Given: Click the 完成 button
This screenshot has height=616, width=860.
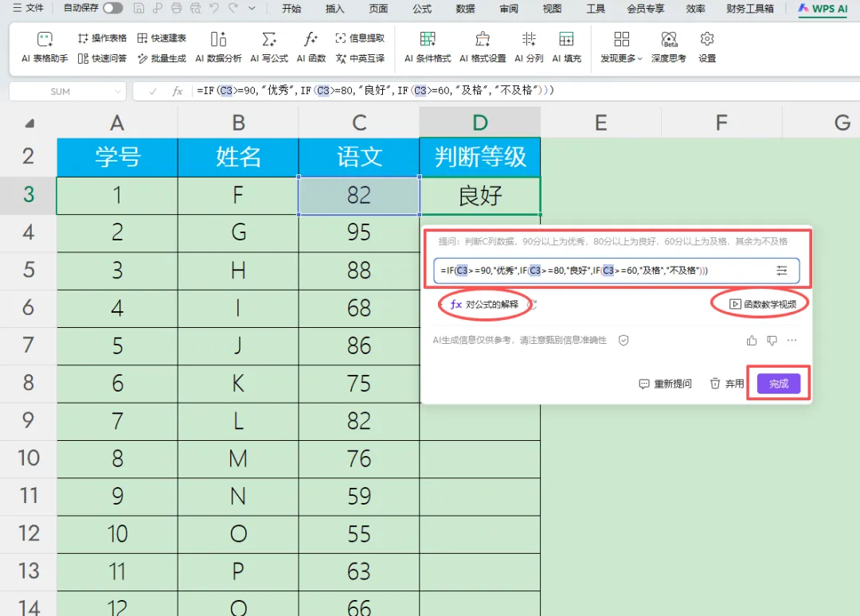Looking at the screenshot, I should tap(779, 384).
